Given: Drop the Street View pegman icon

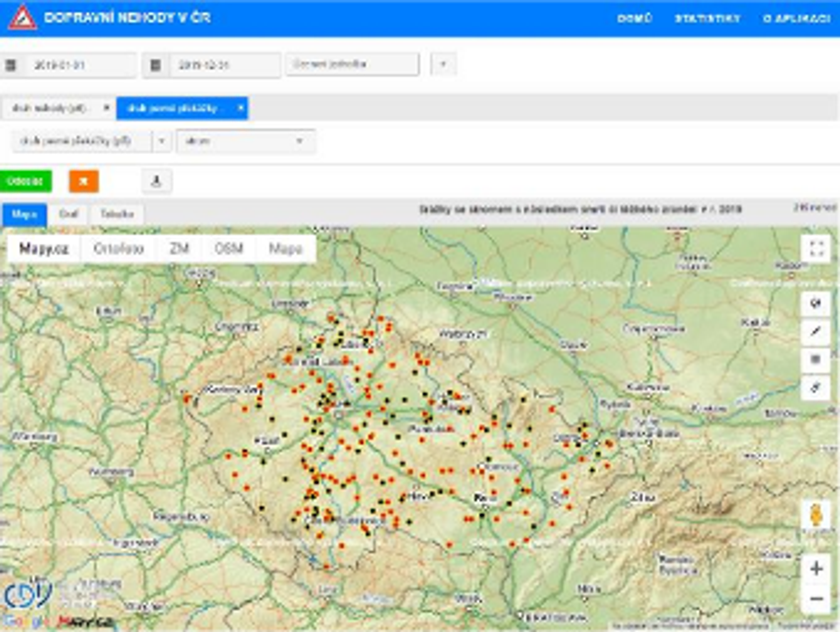Looking at the screenshot, I should [815, 516].
